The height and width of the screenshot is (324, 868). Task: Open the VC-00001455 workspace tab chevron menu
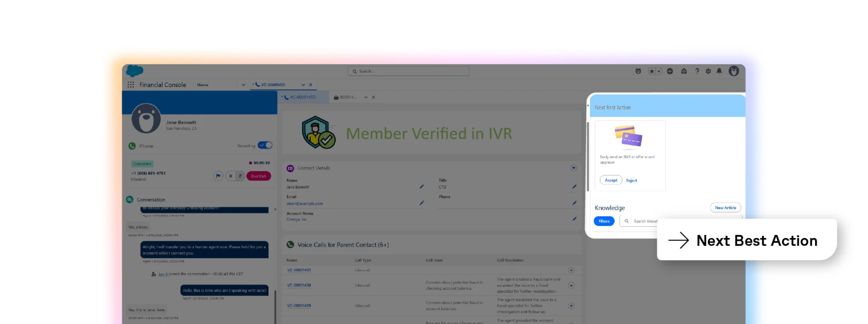[303, 85]
